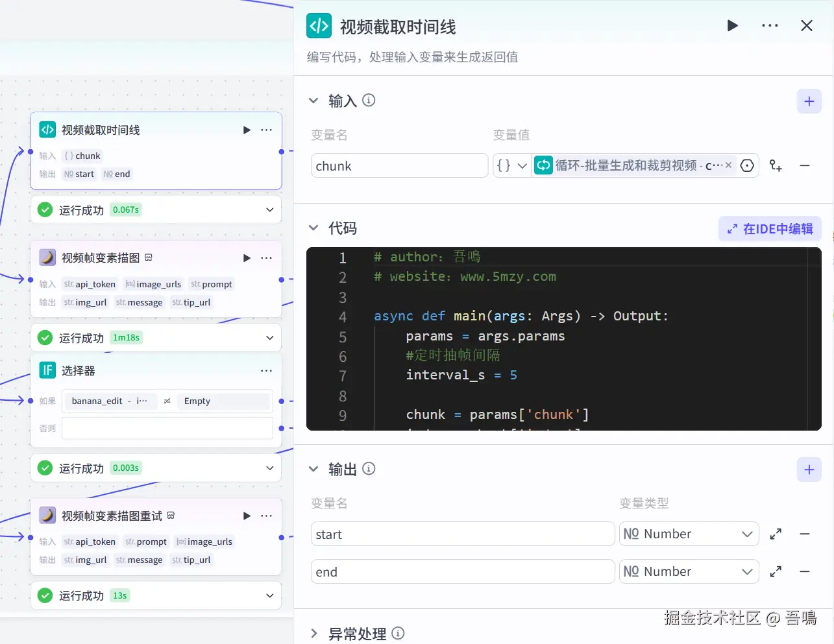The height and width of the screenshot is (644, 834).
Task: Click the banana icon of 视频帧变素描图
Action: pos(47,257)
